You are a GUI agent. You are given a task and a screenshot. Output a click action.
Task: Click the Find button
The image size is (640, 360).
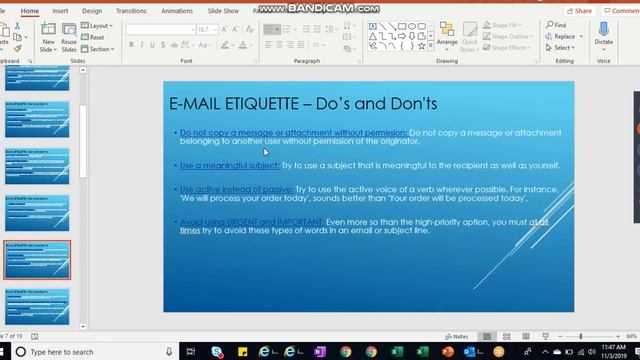(556, 25)
